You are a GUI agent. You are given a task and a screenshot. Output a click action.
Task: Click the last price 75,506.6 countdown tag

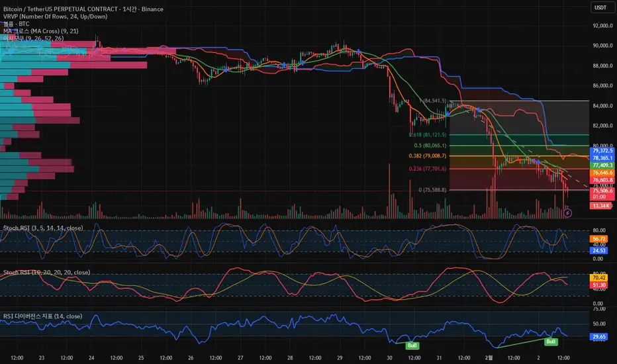point(602,194)
